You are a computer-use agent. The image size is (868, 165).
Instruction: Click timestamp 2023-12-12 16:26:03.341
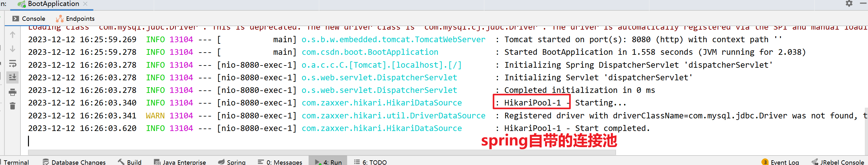tap(82, 116)
